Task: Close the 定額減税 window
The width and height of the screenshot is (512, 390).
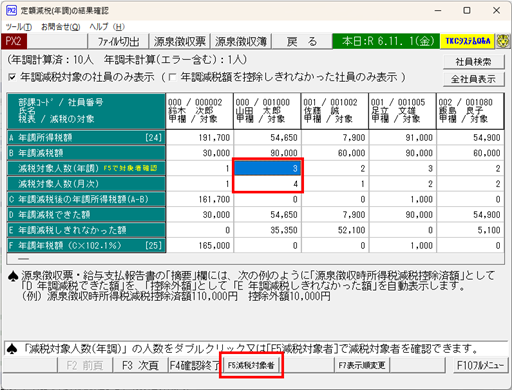Action: tap(496, 10)
